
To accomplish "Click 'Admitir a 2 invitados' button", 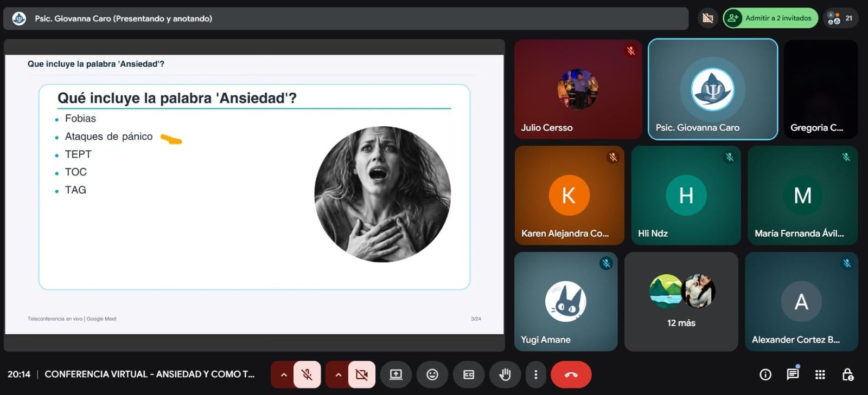I will point(770,18).
